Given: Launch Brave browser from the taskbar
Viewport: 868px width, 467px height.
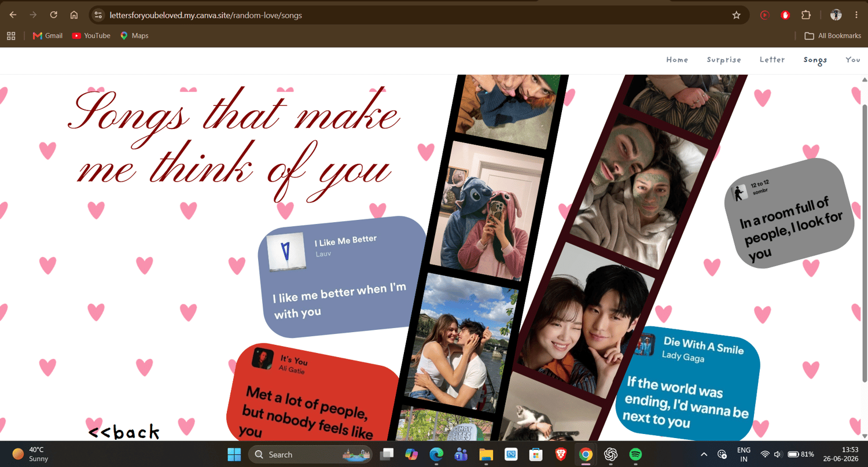Looking at the screenshot, I should [561, 454].
